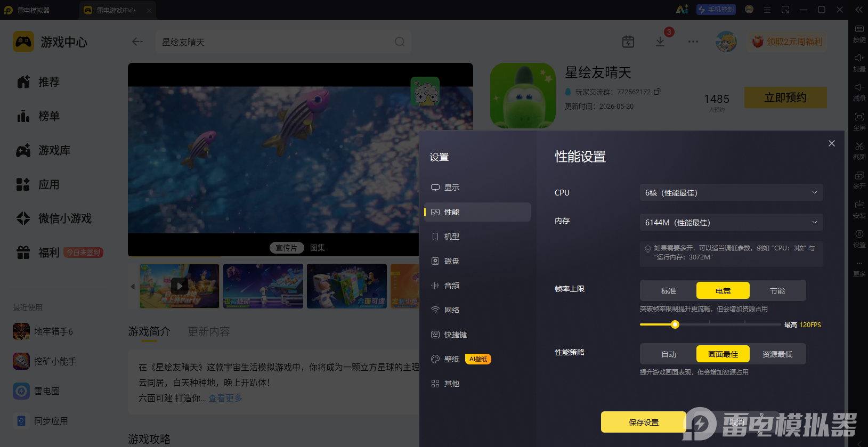Viewport: 868px width, 447px height.
Task: Click the frame rate limit slider handle
Action: pyautogui.click(x=675, y=324)
